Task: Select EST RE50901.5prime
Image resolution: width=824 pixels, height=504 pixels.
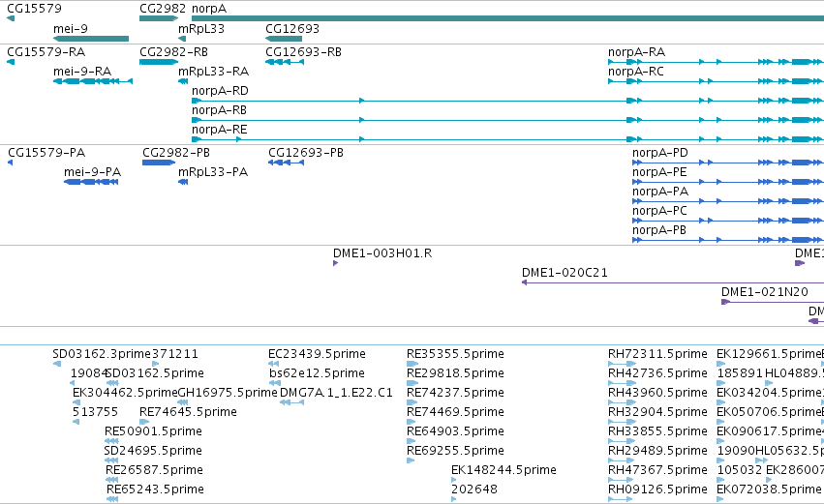Action: pos(153,432)
